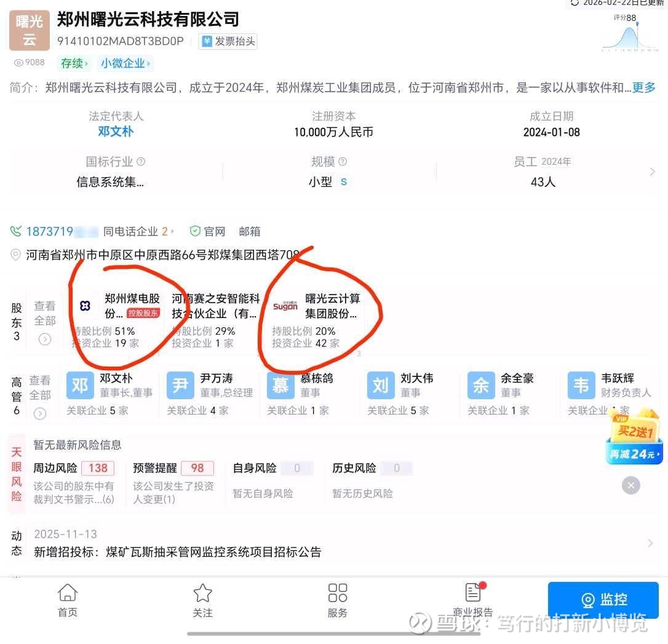This screenshot has width=668, height=644.
Task: Go to 首页 home tab
Action: (x=68, y=600)
